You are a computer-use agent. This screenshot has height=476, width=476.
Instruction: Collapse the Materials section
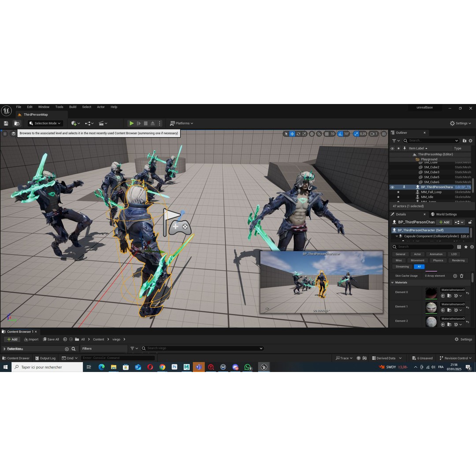pyautogui.click(x=393, y=283)
